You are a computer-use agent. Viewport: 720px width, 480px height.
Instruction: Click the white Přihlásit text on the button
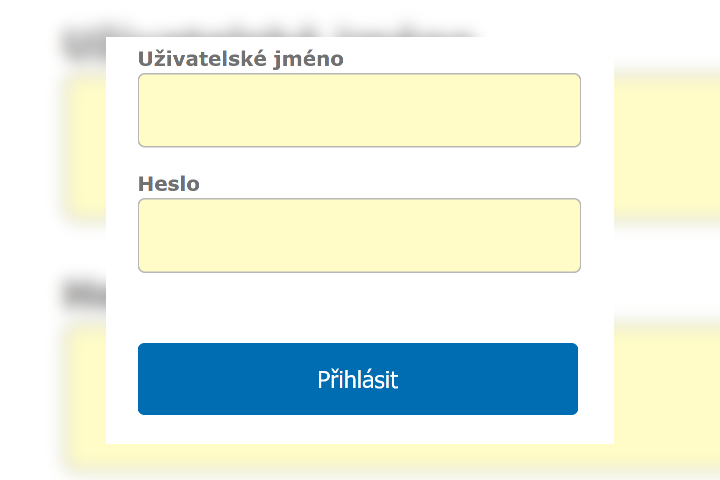[358, 380]
